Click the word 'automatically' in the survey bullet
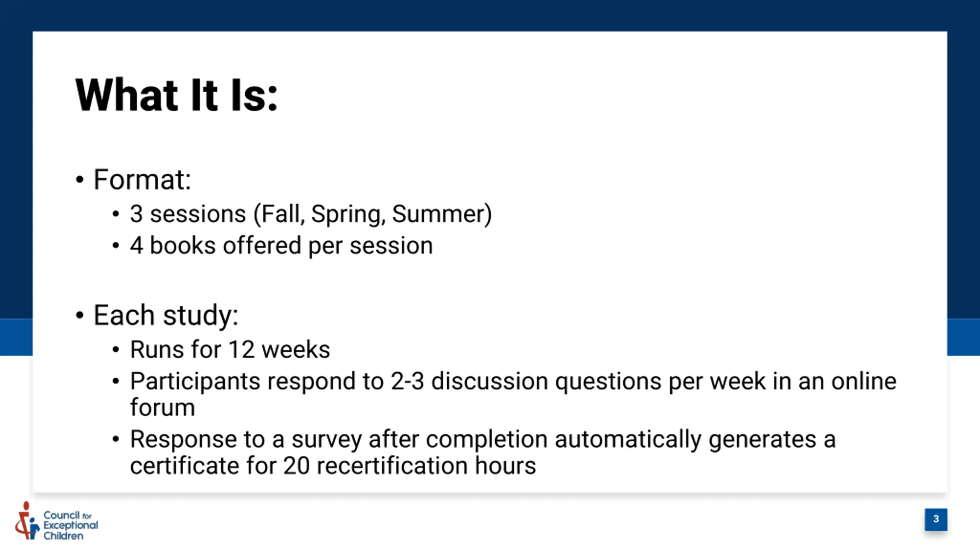980x551 pixels. click(628, 439)
